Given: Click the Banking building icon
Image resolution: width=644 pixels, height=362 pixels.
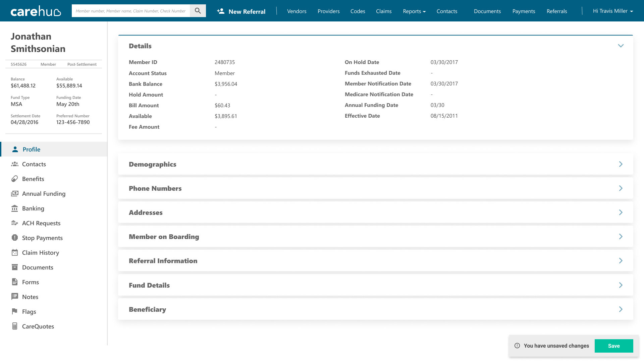Looking at the screenshot, I should point(14,208).
